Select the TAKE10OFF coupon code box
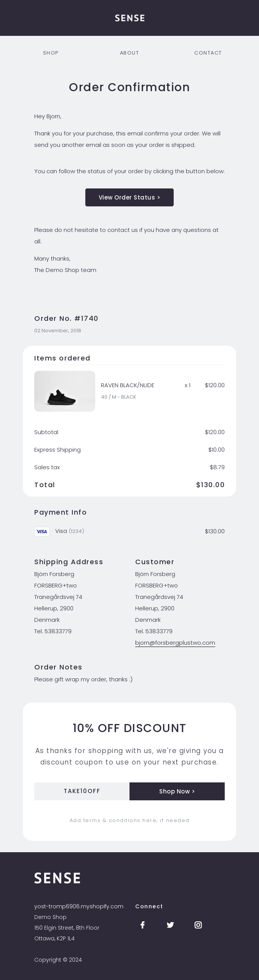 (x=82, y=791)
